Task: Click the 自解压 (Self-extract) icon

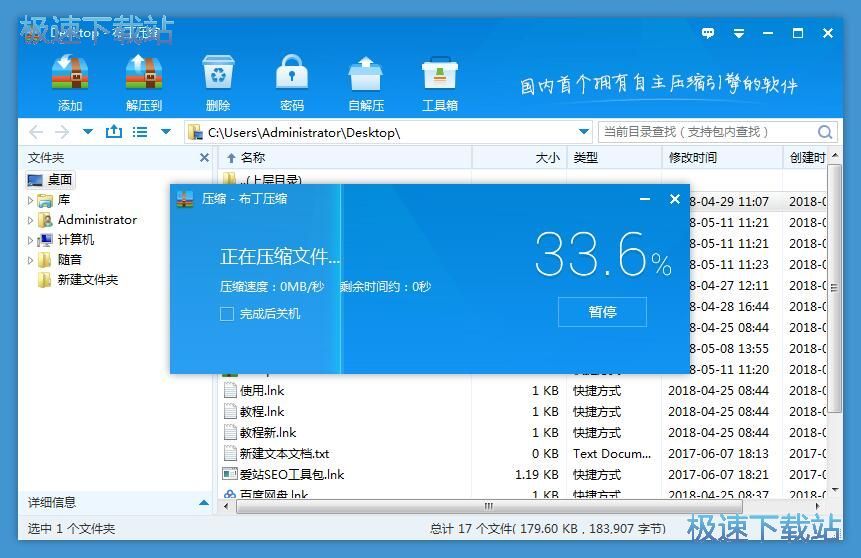Action: [x=366, y=72]
